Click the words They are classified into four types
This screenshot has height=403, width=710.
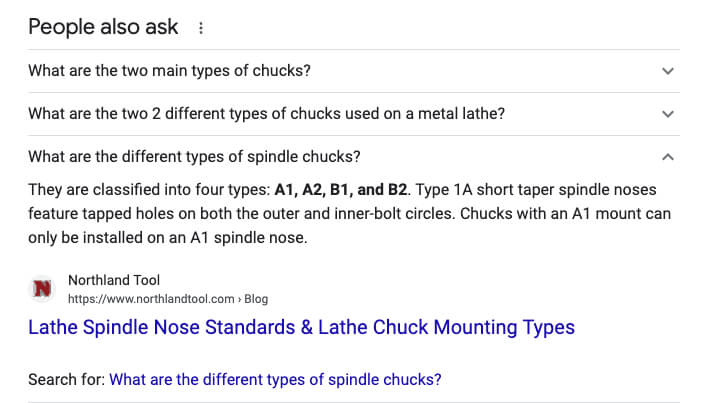tap(149, 190)
